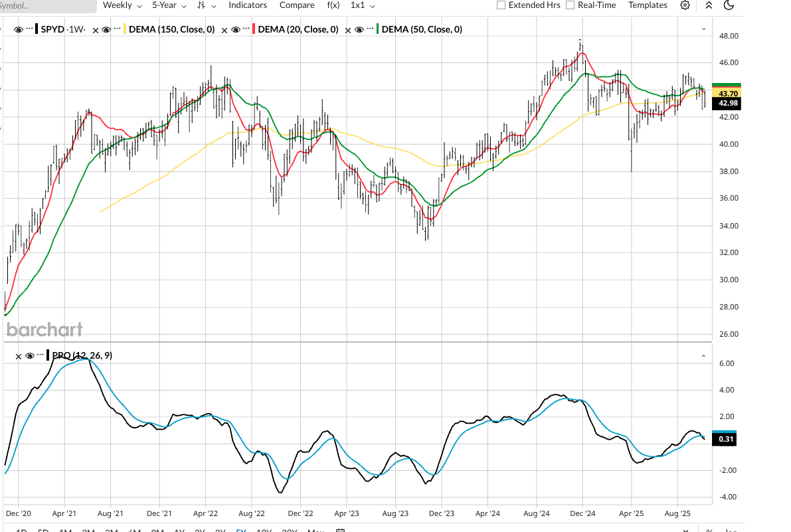Click the -4.00 PPO axis label
Image resolution: width=791 pixels, height=532 pixels.
pos(725,497)
